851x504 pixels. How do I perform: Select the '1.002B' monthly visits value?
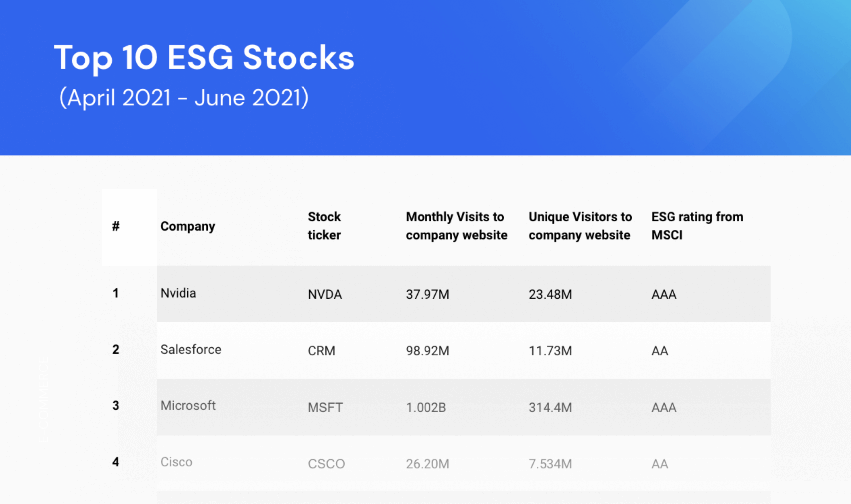426,408
